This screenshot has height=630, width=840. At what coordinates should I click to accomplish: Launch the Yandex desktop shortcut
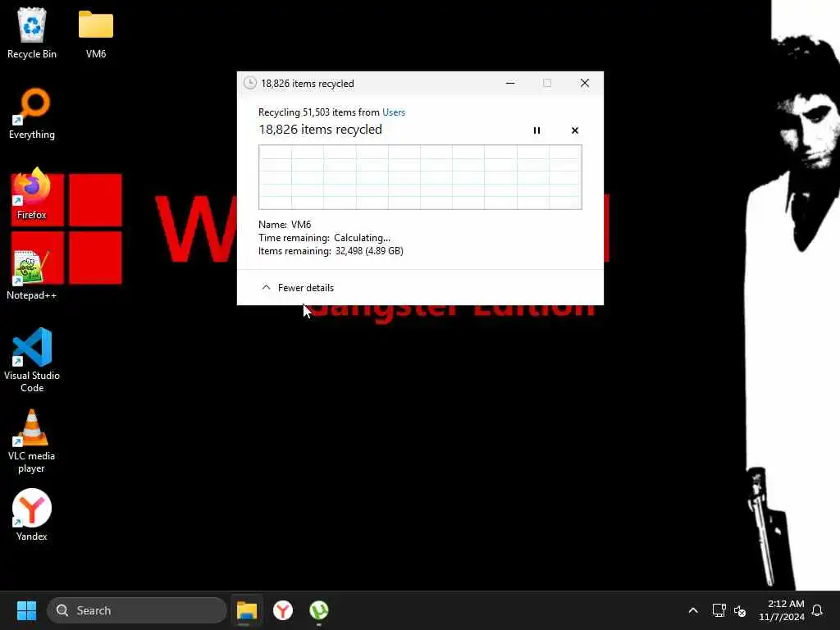coord(32,515)
